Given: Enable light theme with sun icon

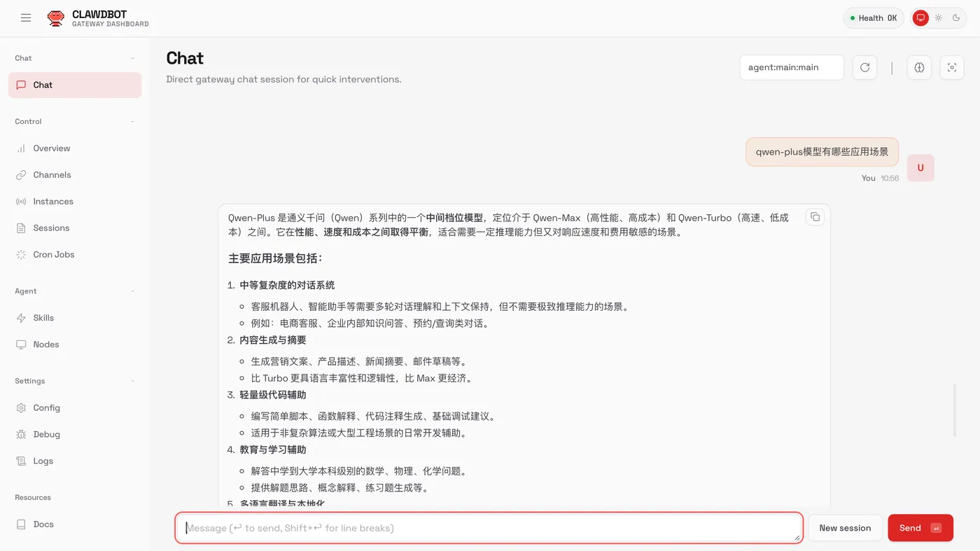Looking at the screenshot, I should coord(939,18).
